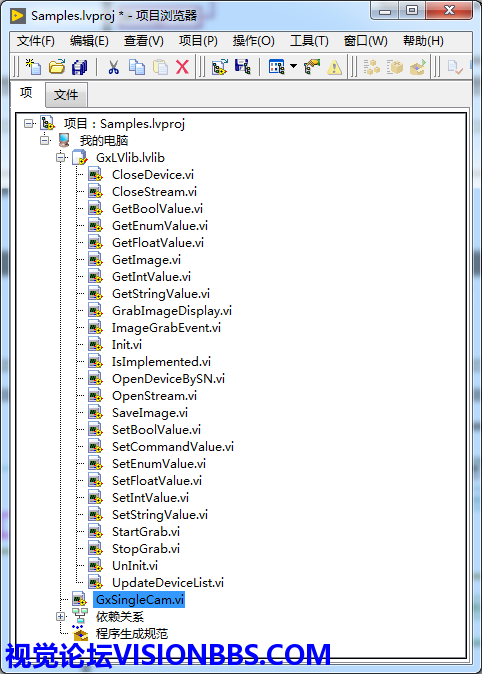Select OpenDeviceBySN.vi in the tree

168,379
